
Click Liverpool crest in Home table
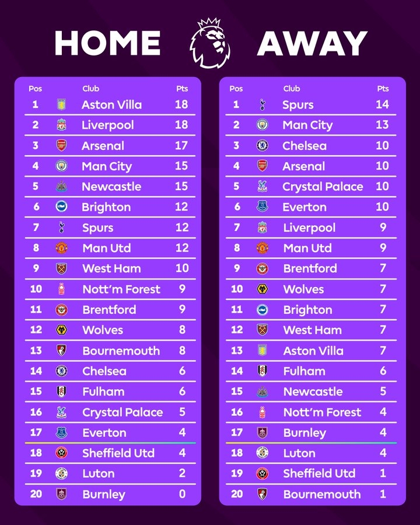[61, 125]
